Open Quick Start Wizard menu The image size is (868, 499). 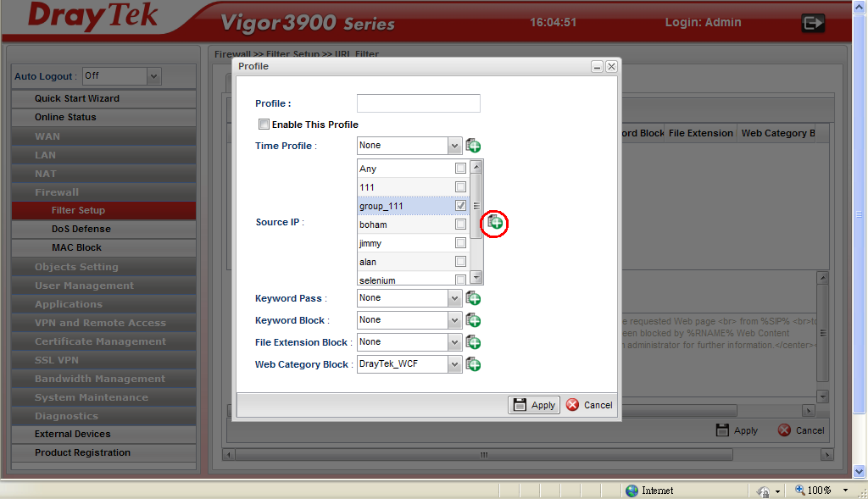(103, 98)
